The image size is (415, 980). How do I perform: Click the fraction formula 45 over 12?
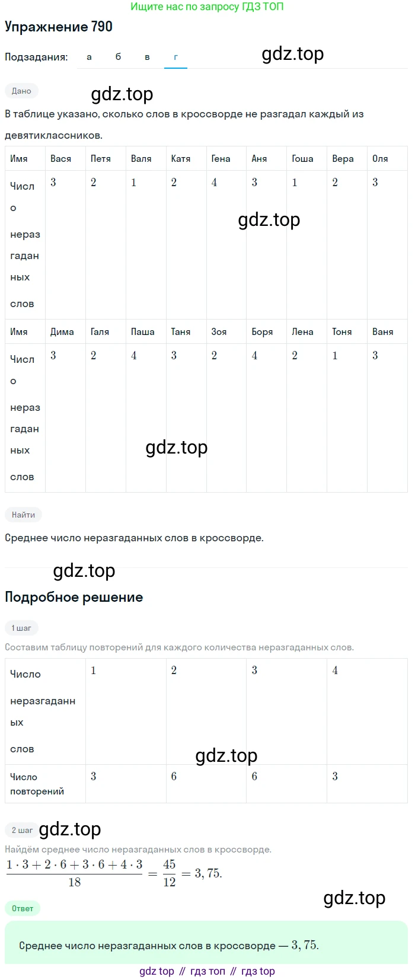(x=170, y=873)
